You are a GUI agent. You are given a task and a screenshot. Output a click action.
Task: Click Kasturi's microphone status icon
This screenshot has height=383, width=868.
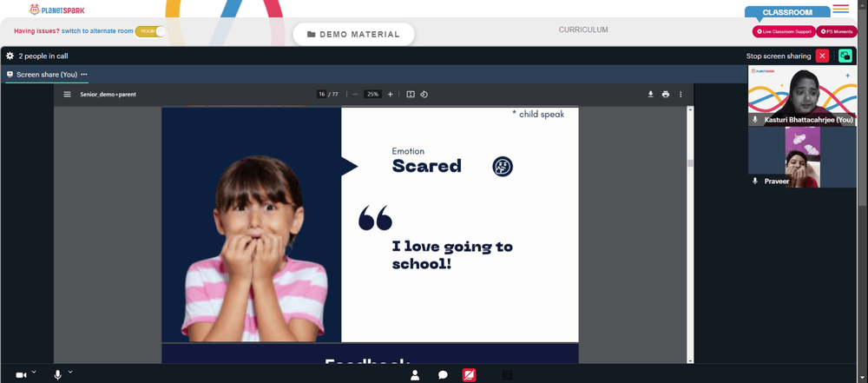(x=754, y=120)
